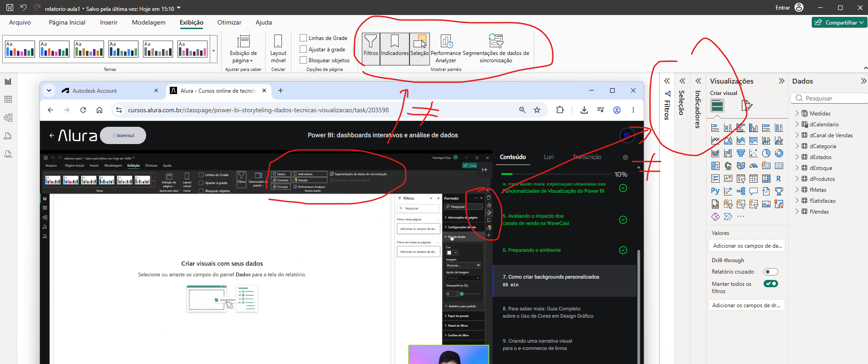Screen dimensions: 868x364
Task: Open the file title dropdown arrow
Action: tap(178, 8)
